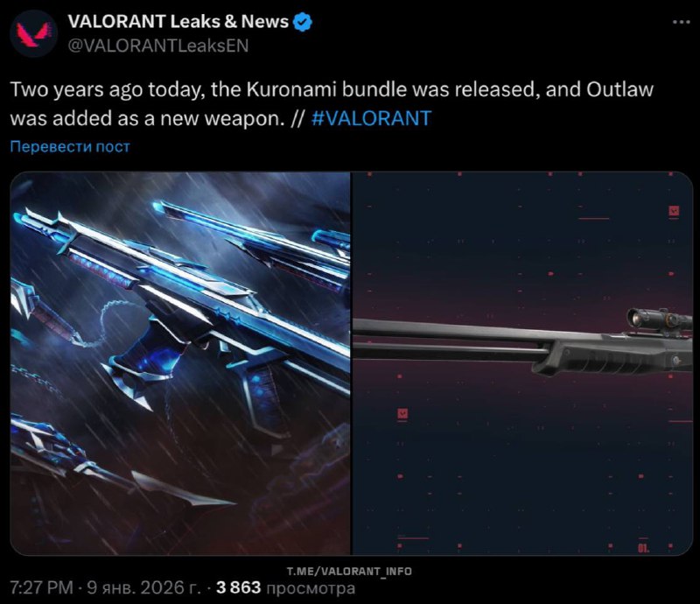700x604 pixels.
Task: Open the Outlaw sniper rifle image
Action: pos(522,363)
